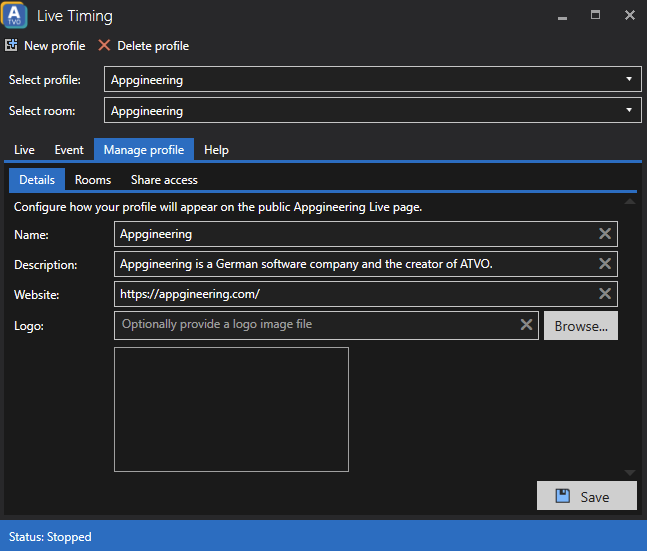Click the 'Select profile:' label
The height and width of the screenshot is (551, 647).
(x=45, y=80)
